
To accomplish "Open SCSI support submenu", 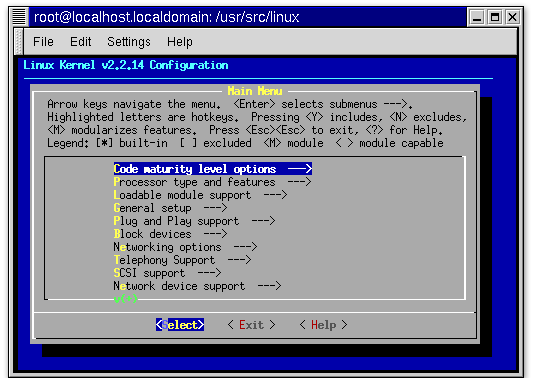I will [x=167, y=273].
